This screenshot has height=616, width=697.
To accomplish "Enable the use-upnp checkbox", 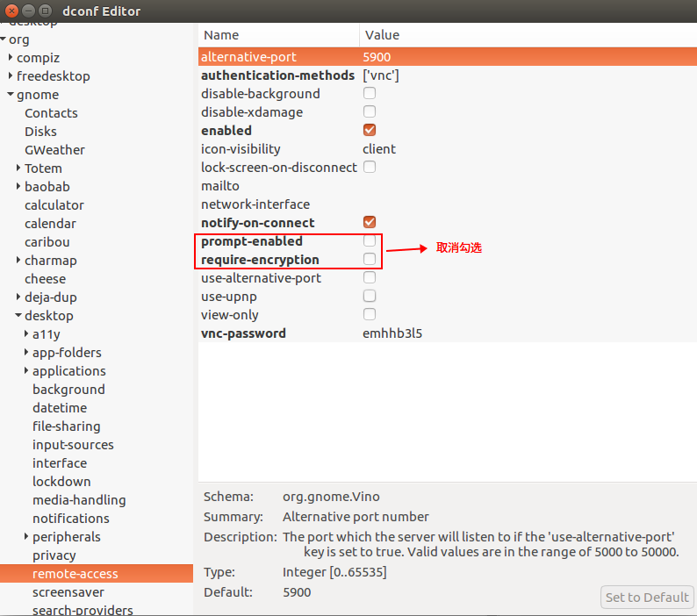I will pyautogui.click(x=370, y=296).
